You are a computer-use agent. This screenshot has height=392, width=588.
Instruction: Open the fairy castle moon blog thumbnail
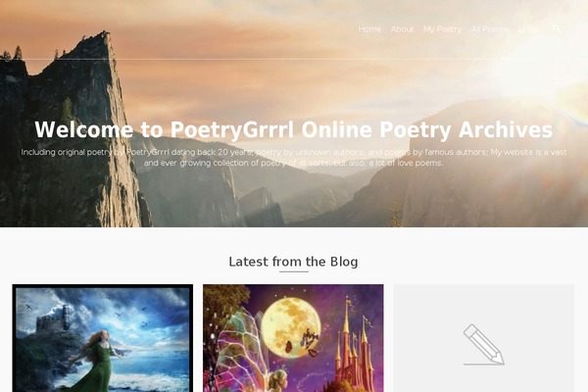click(293, 338)
